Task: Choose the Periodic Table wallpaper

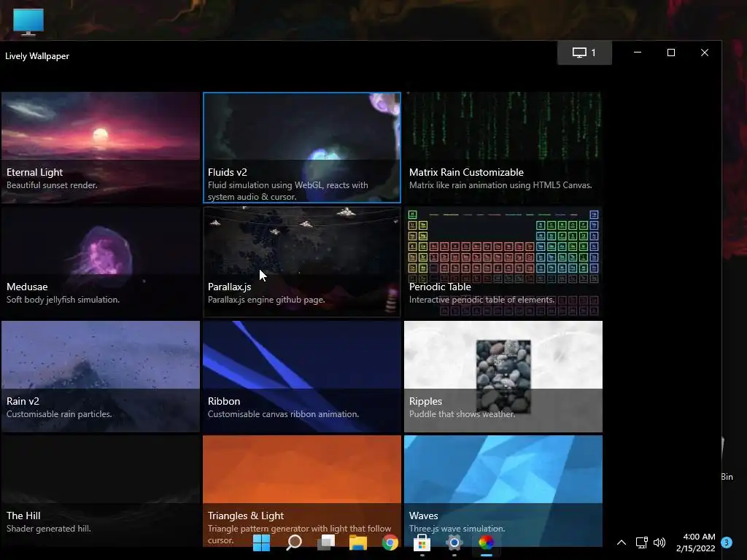Action: [503, 262]
